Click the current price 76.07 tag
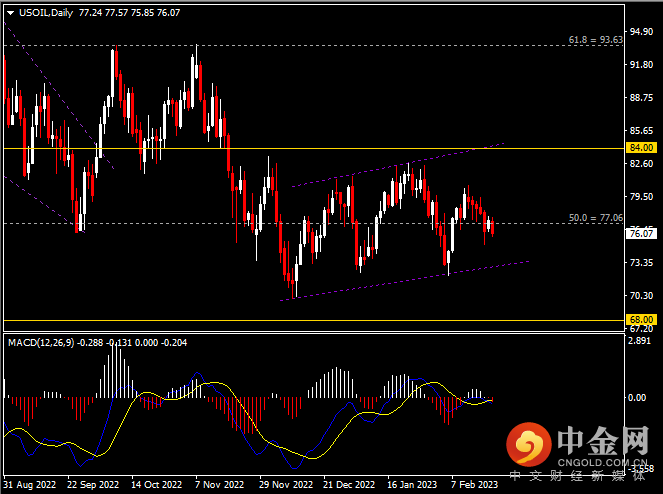This screenshot has width=663, height=494. click(642, 234)
